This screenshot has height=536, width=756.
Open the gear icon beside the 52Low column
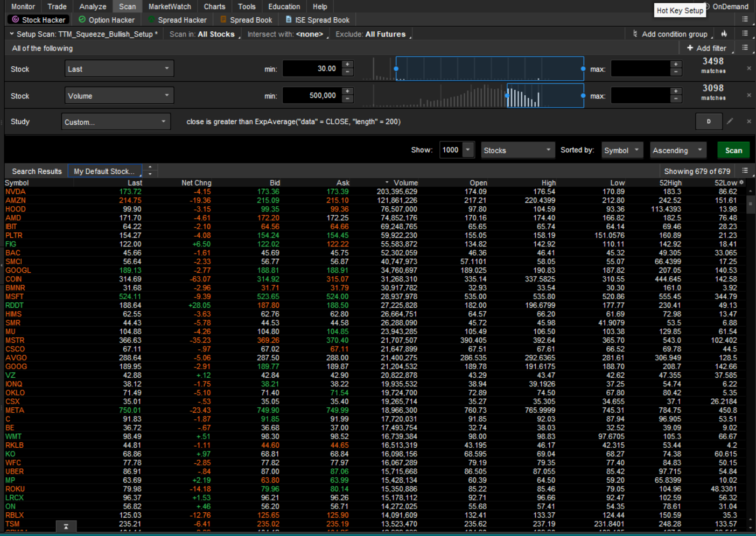(741, 183)
